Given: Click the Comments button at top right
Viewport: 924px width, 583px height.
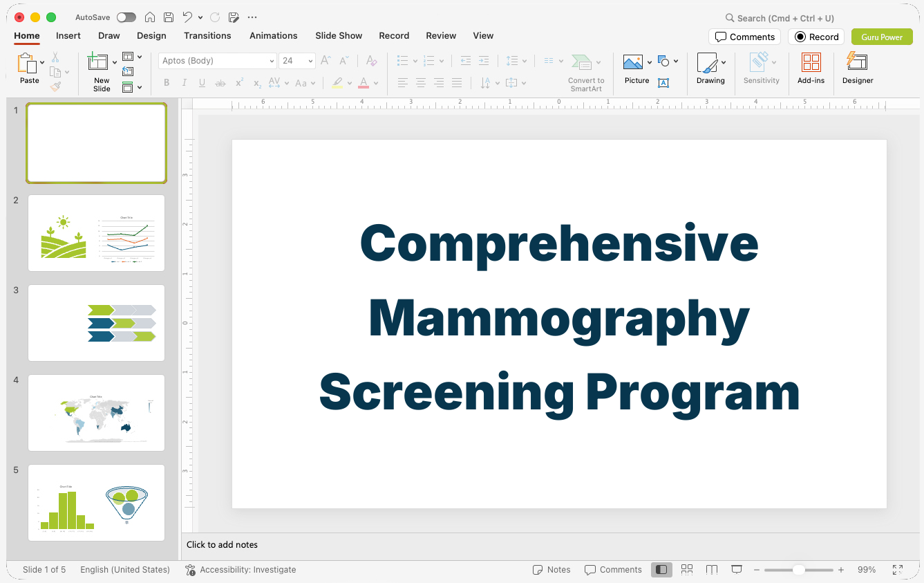Looking at the screenshot, I should click(x=745, y=37).
